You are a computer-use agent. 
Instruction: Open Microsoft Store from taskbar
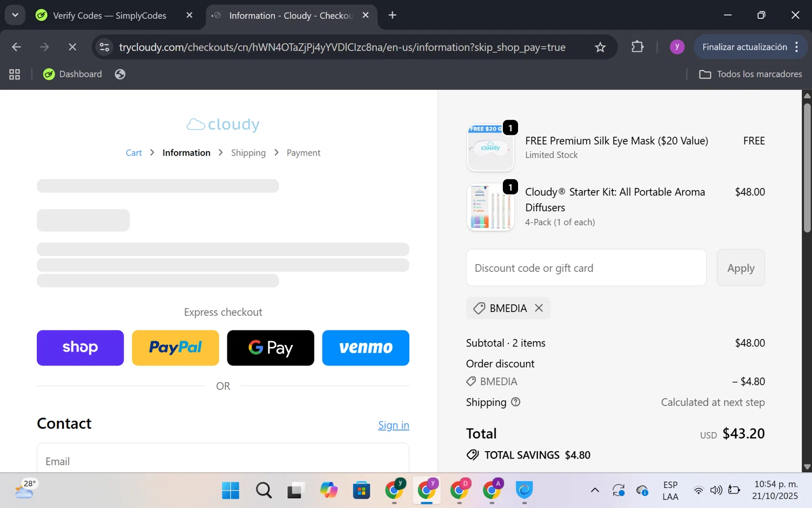[361, 490]
